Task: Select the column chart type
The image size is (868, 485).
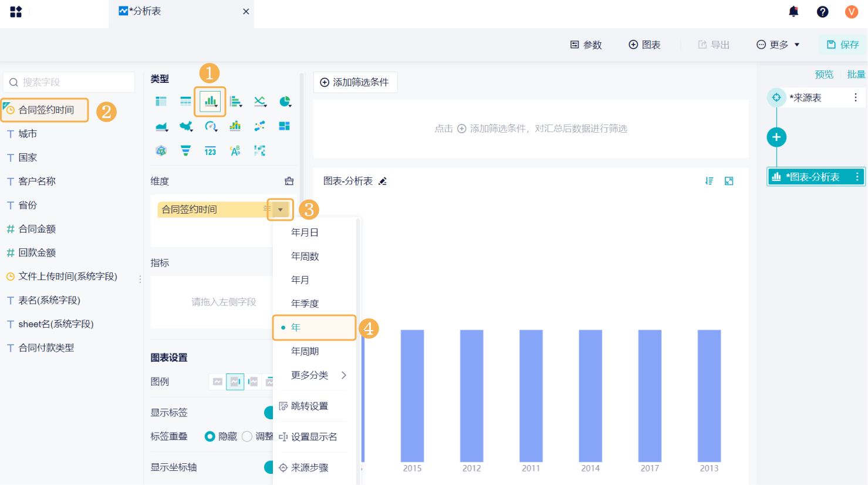Action: point(210,102)
